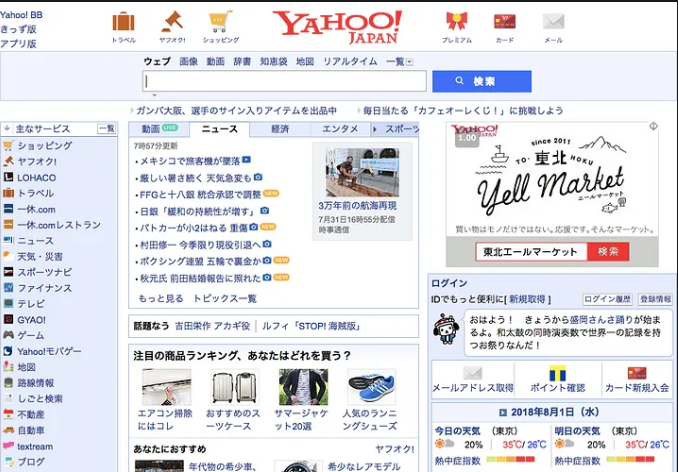Open トピックス一覧 link
Image resolution: width=678 pixels, height=472 pixels.
pos(225,299)
